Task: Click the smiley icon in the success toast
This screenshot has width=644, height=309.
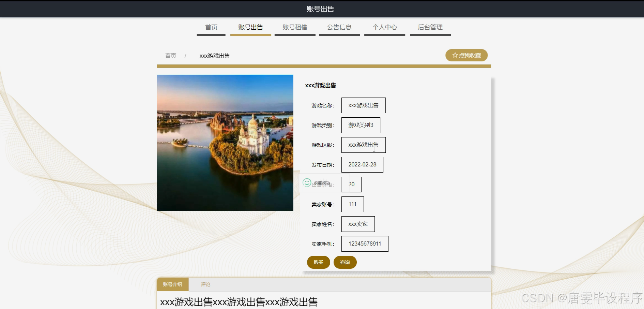Action: [307, 182]
